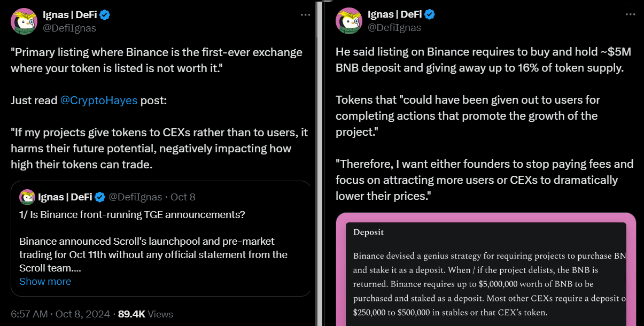Viewport: 644px width, 326px height.
Task: Open the @CryptoHayes mention link
Action: tap(99, 100)
